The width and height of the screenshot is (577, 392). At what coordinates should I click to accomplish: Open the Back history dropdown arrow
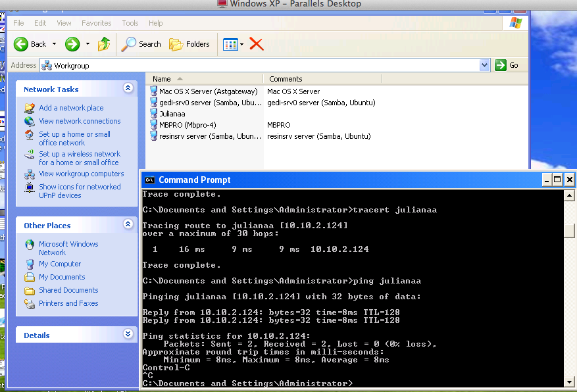click(54, 44)
